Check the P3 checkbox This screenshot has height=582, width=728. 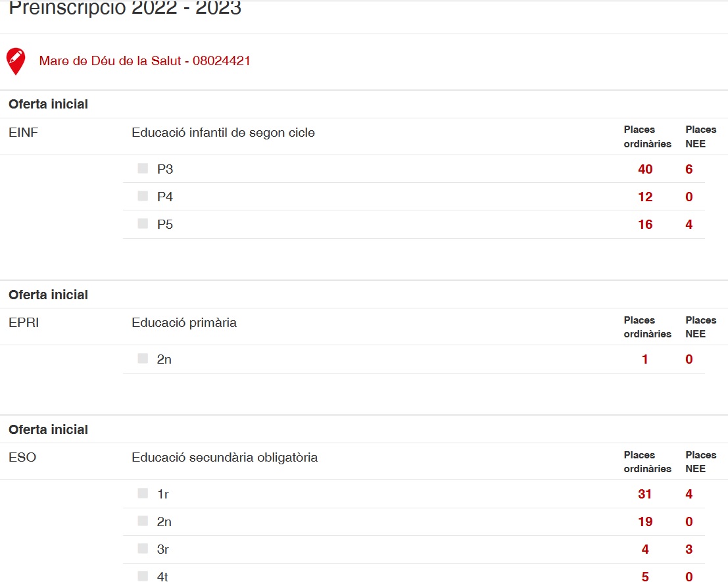point(143,168)
